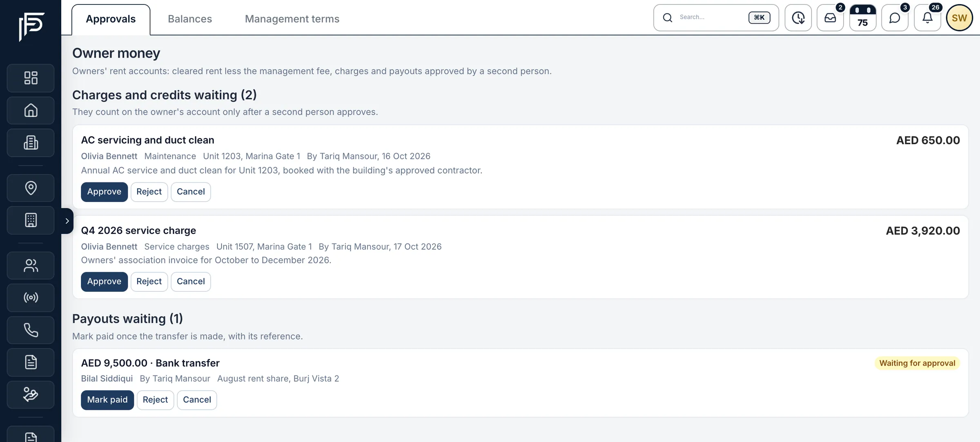Approve the AC servicing and duct clean charge
Screen dimensions: 980x442
pyautogui.click(x=104, y=192)
